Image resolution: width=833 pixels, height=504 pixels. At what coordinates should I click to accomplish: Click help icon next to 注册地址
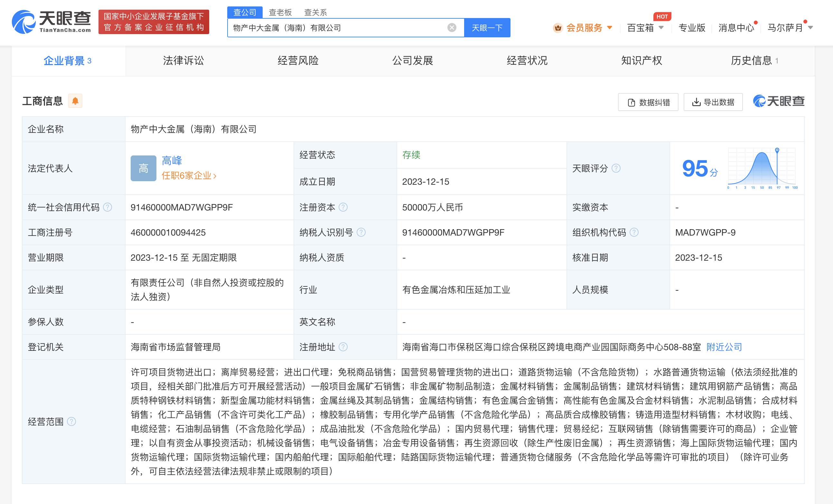(343, 347)
